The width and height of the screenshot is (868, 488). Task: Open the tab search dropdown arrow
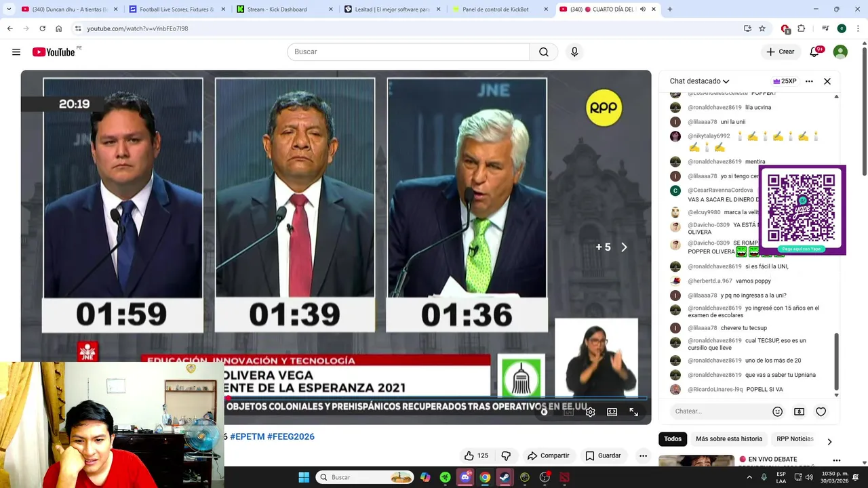9,9
